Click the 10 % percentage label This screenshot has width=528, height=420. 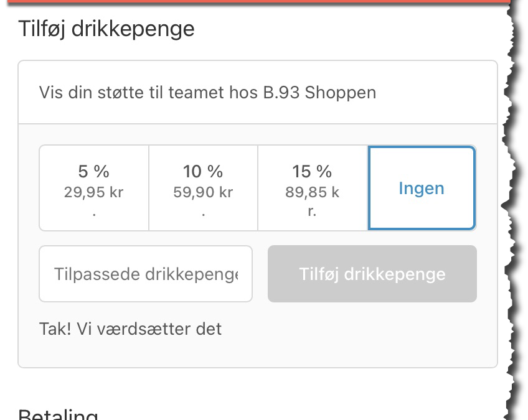[203, 171]
